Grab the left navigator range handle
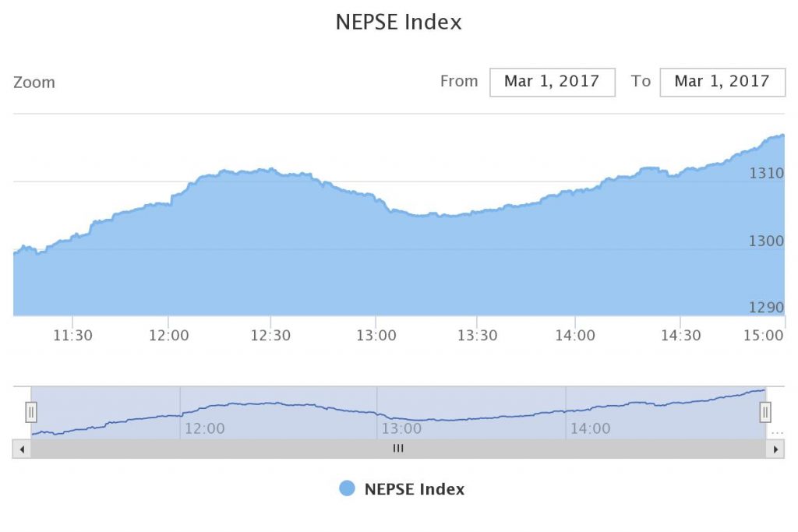The image size is (798, 532). point(31,411)
